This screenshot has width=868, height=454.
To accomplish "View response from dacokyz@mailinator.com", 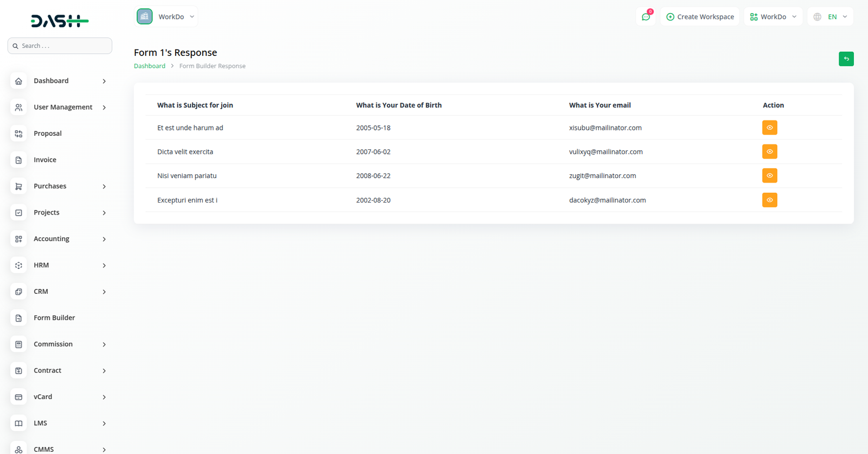I will 769,200.
